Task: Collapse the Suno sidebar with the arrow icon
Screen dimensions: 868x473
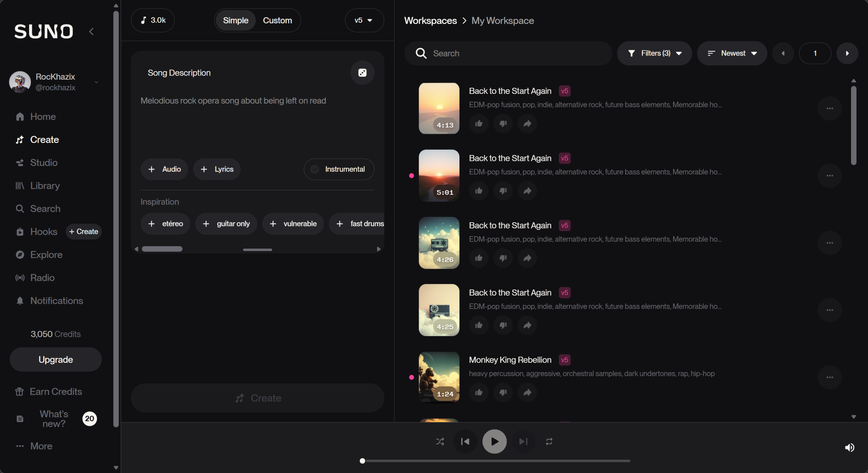Action: [x=92, y=32]
